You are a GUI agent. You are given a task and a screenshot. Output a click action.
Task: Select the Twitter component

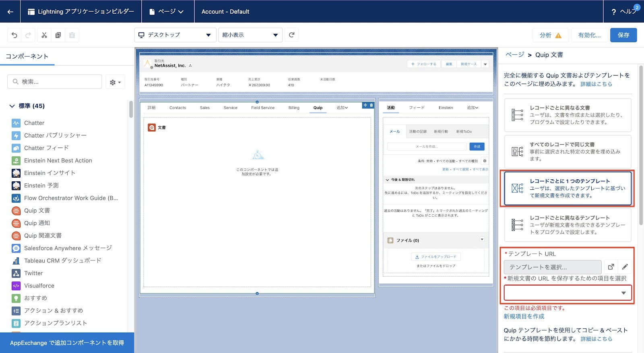coord(27,273)
